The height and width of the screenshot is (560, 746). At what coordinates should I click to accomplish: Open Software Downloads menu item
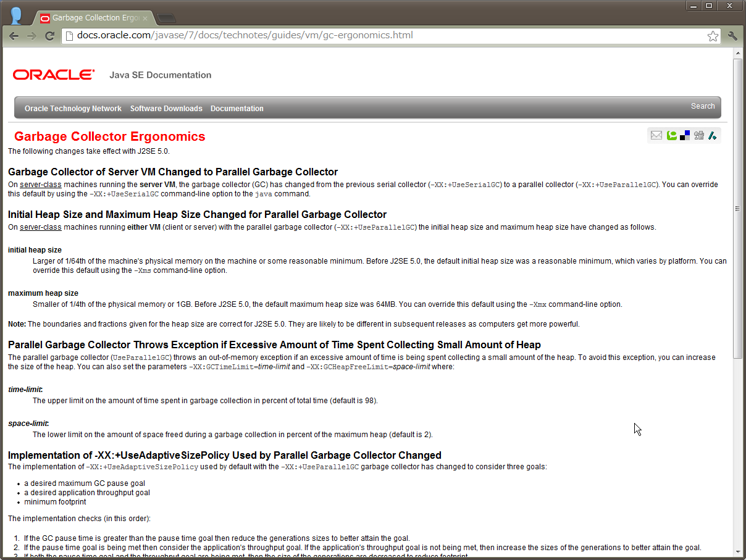[166, 109]
